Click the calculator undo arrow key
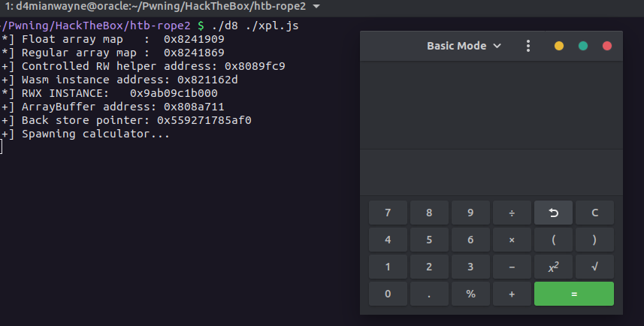Image resolution: width=644 pixels, height=326 pixels. coord(553,213)
